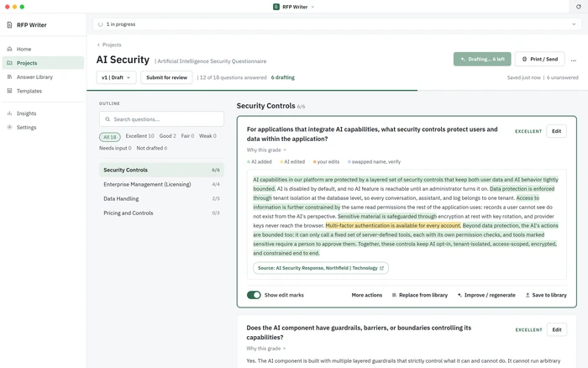Image resolution: width=588 pixels, height=368 pixels.
Task: Filter by Needs input 0
Action: tap(115, 148)
